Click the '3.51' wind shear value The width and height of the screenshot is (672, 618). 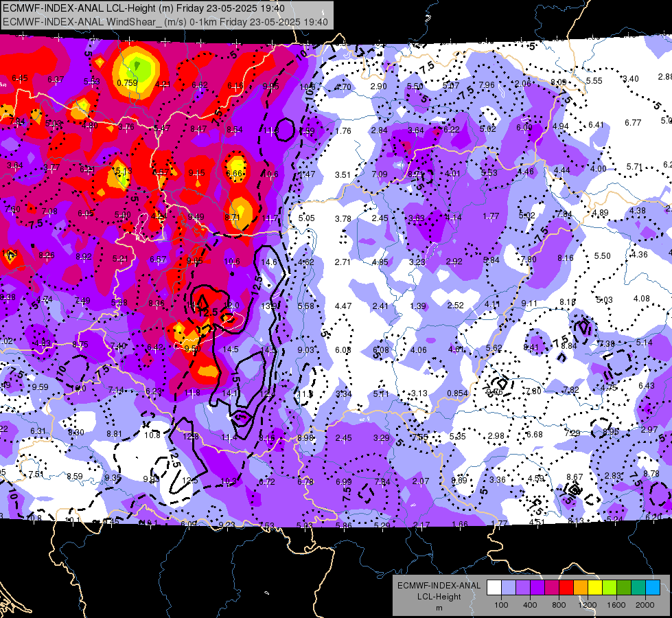(343, 174)
